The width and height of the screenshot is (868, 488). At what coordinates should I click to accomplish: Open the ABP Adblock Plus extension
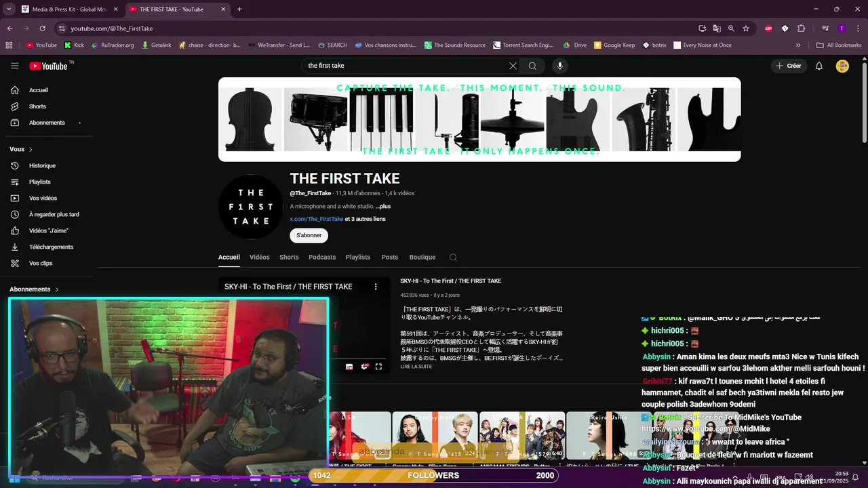768,28
